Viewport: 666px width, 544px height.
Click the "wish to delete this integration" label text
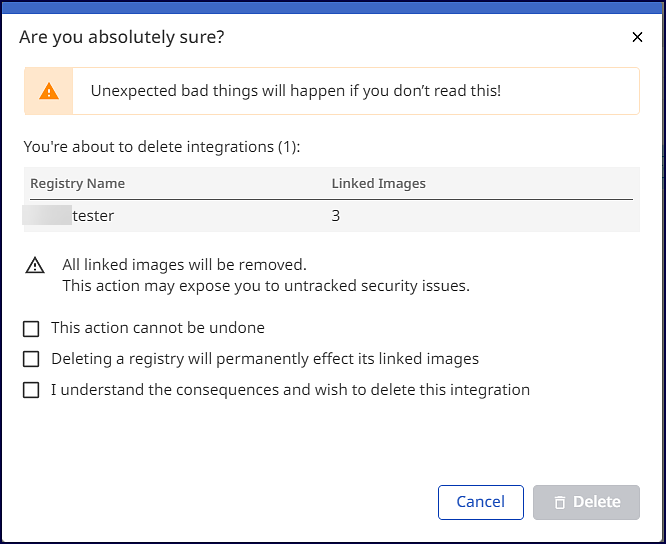pos(420,390)
